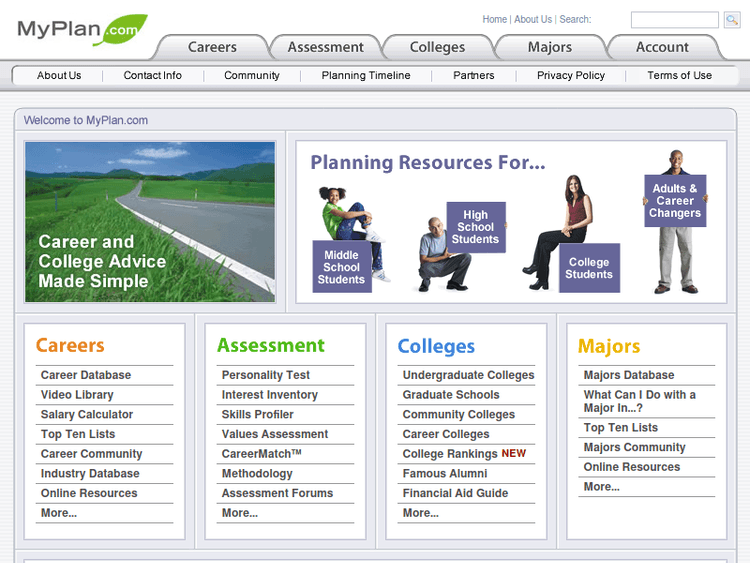Open Community Colleges link

458,414
